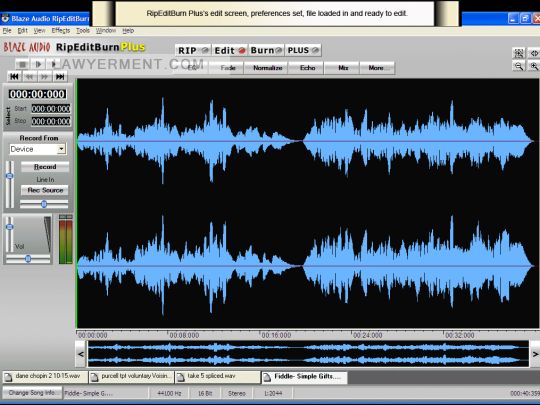Open the Tools menu
Screen dimensions: 540x405
[83, 31]
